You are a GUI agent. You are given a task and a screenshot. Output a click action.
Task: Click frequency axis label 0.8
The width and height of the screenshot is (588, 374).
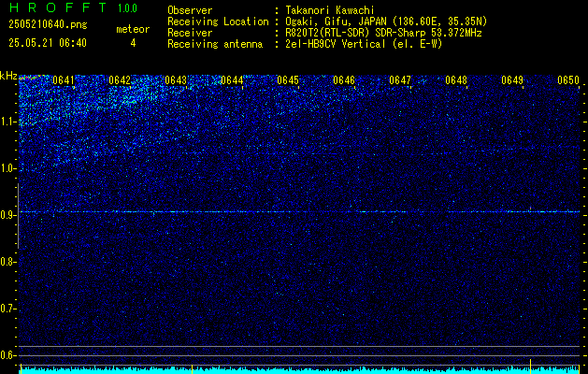[x=8, y=262]
